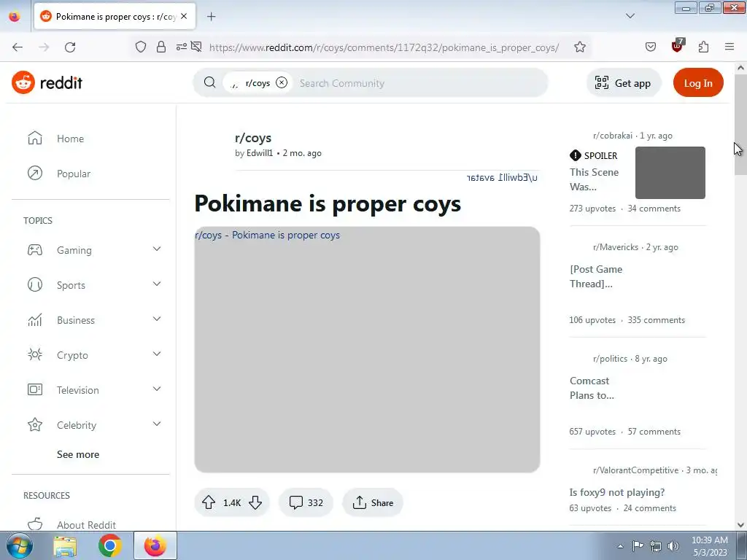The width and height of the screenshot is (747, 560).
Task: Click the Gaming controller icon
Action: tap(35, 249)
